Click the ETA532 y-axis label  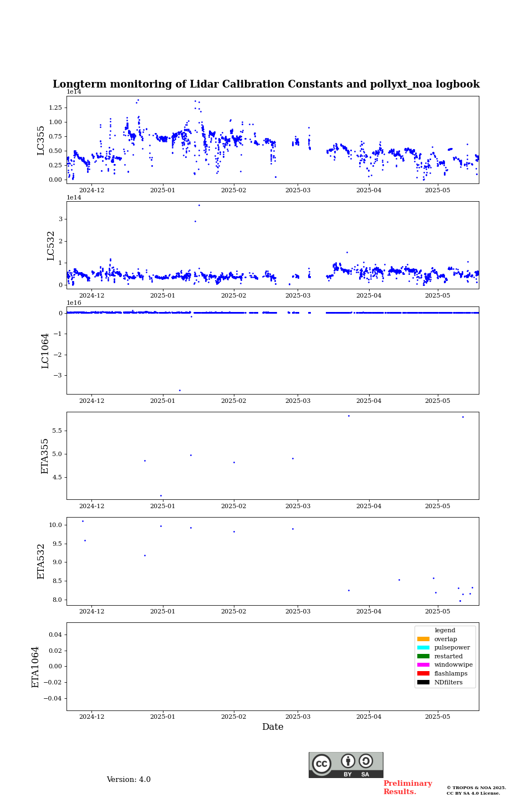[x=41, y=561]
